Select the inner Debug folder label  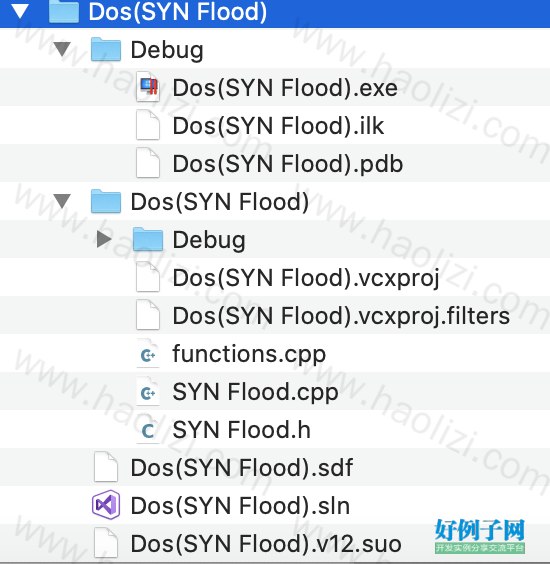point(209,240)
